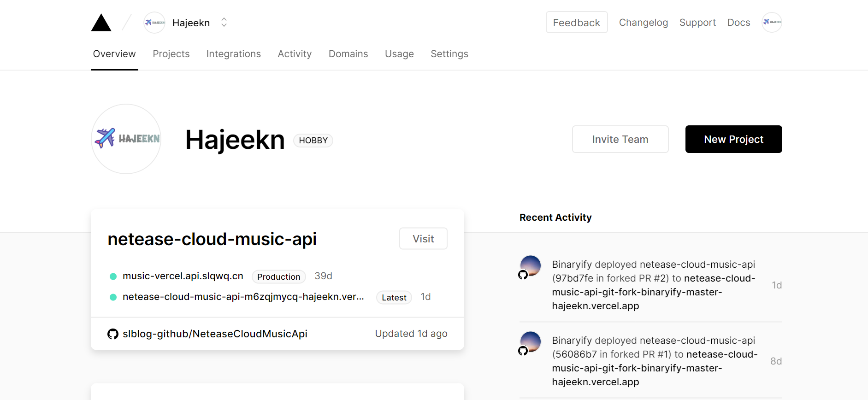Switch to the Projects tab
868x400 pixels.
click(x=171, y=54)
